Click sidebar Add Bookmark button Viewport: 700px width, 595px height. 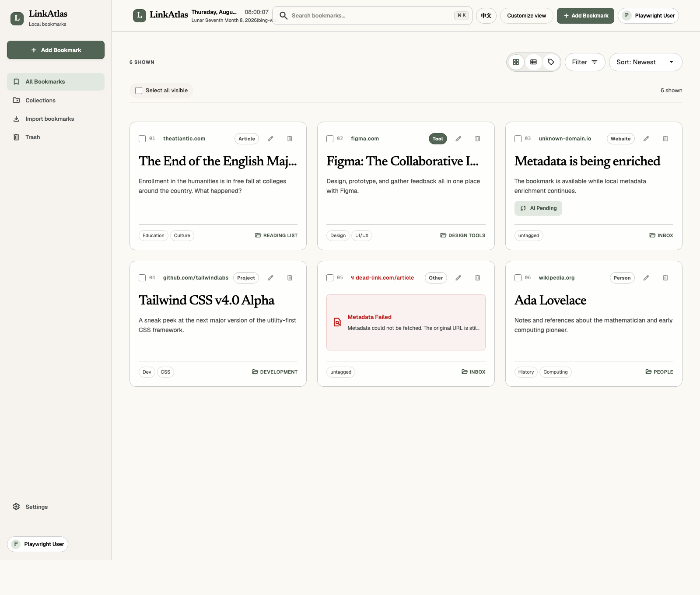click(56, 50)
